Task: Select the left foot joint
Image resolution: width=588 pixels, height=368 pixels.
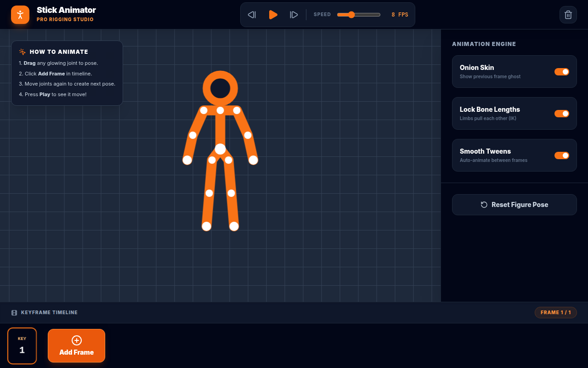Action: click(x=207, y=226)
